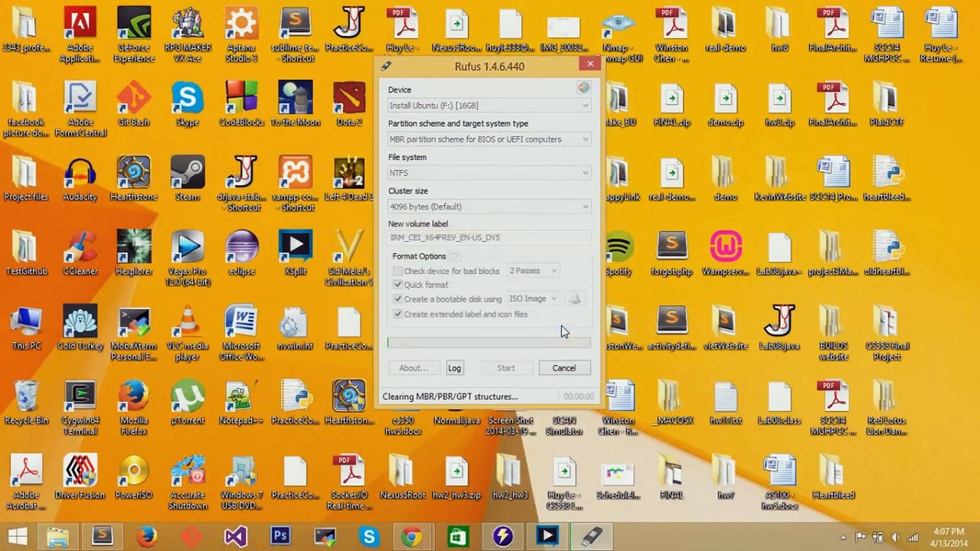Viewport: 980px width, 551px height.
Task: Toggle Create extended label and icon files
Action: pyautogui.click(x=397, y=314)
